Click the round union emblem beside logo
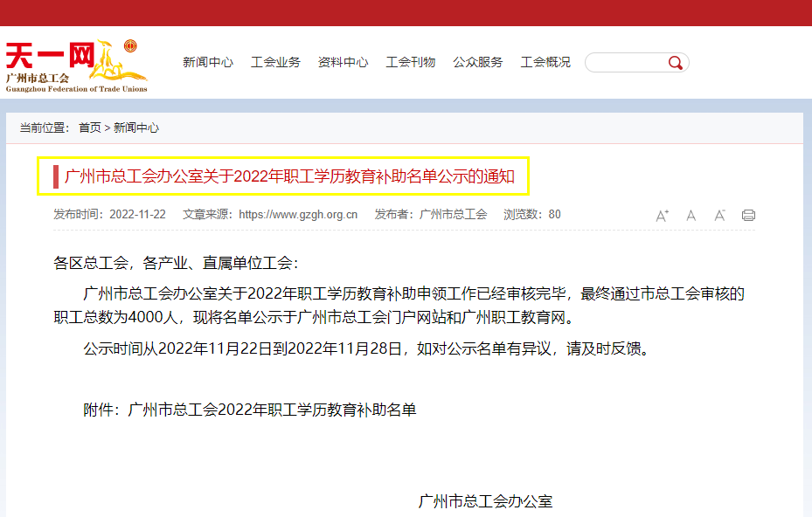 (130, 46)
